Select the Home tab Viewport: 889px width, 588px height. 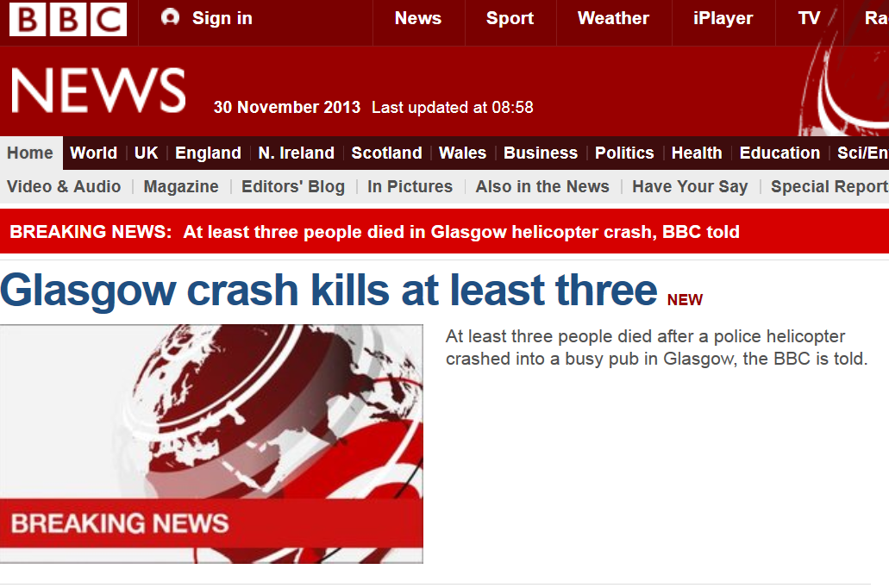31,153
